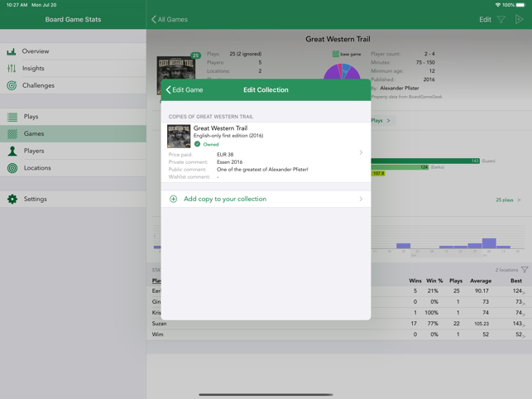Click public comment about Alexander Pfister
The image size is (532, 399).
(262, 170)
